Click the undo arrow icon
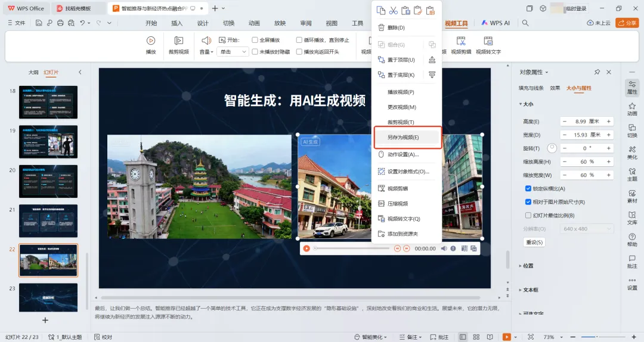 pos(82,23)
